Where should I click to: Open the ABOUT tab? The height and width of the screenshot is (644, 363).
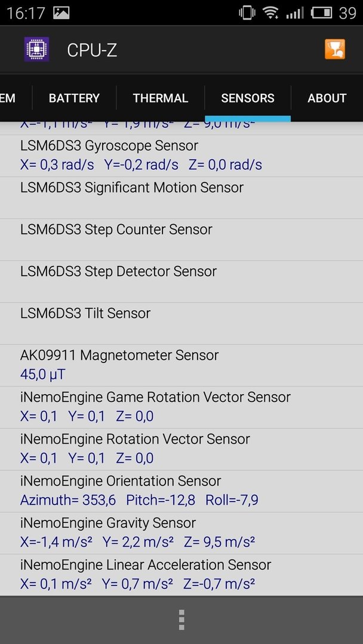click(327, 98)
